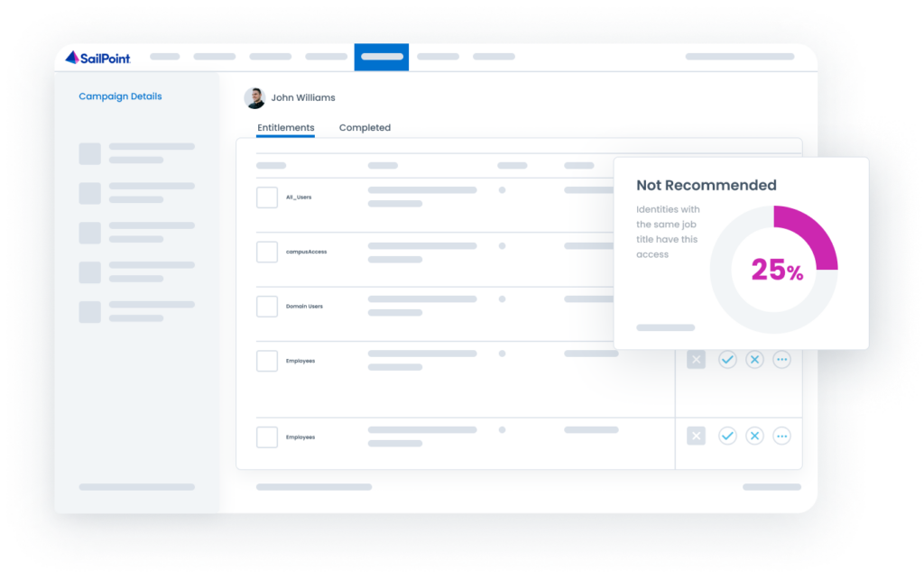Click the campusAccess entitlement name
This screenshot has width=924, height=579.
click(307, 252)
